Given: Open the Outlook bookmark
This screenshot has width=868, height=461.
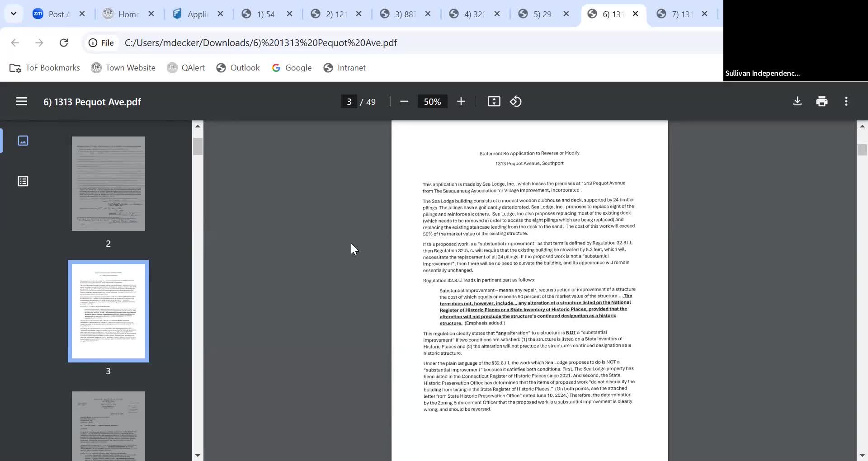Looking at the screenshot, I should click(x=238, y=68).
